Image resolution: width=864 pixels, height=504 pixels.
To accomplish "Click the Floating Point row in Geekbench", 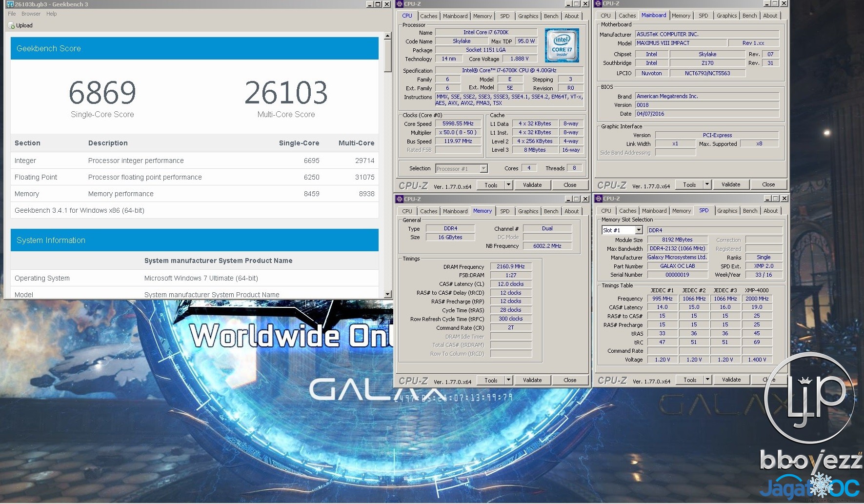I will click(x=195, y=177).
